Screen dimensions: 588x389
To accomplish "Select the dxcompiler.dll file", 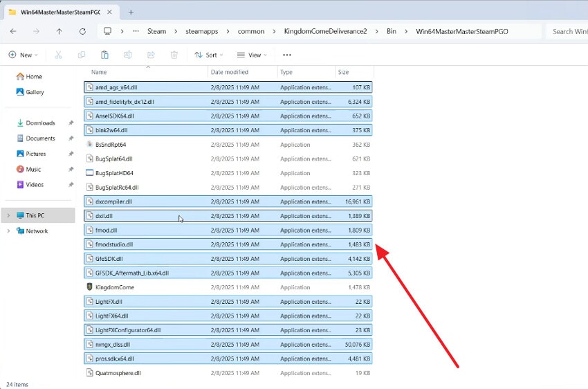I will pyautogui.click(x=228, y=201).
